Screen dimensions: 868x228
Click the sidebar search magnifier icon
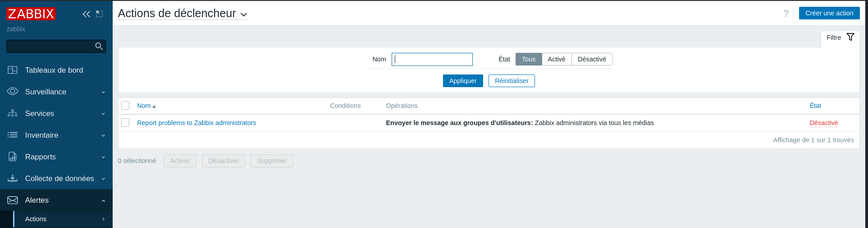[x=99, y=46]
